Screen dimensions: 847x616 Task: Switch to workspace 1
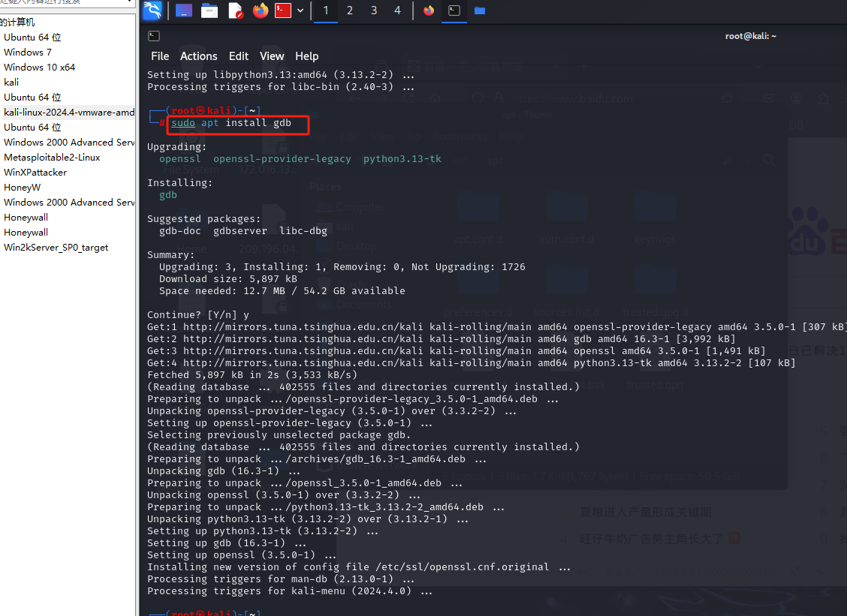(326, 11)
